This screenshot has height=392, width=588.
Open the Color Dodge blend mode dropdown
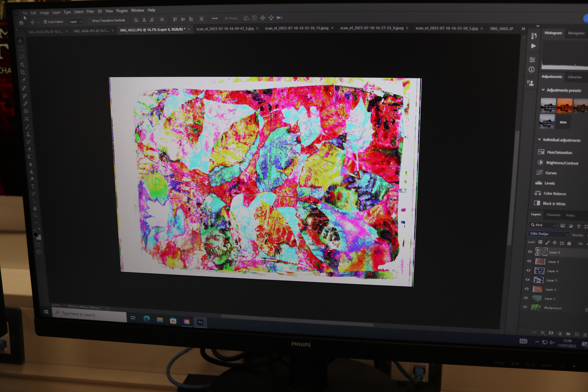[x=548, y=234]
